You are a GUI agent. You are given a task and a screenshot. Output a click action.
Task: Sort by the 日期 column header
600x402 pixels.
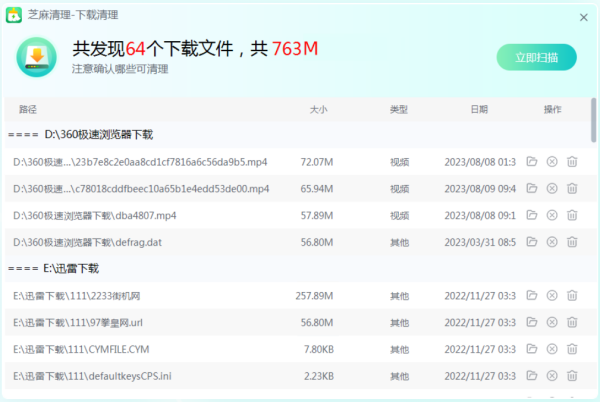coord(479,110)
